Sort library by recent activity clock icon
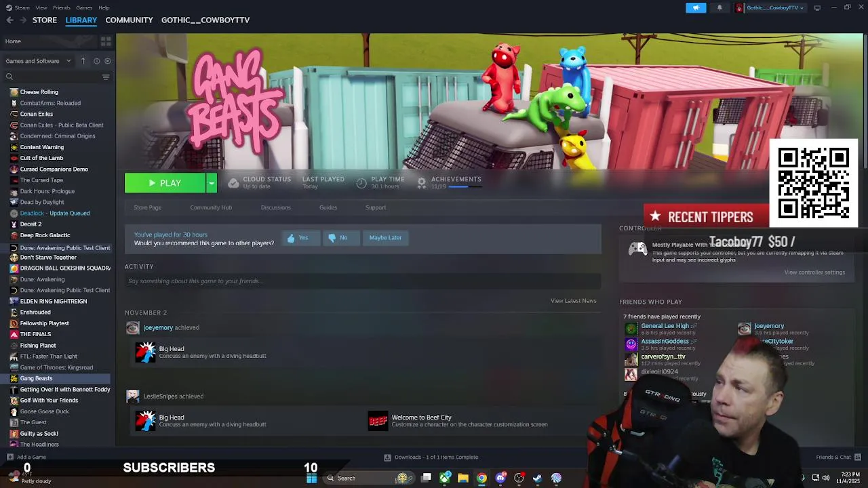This screenshot has width=868, height=488. click(96, 61)
